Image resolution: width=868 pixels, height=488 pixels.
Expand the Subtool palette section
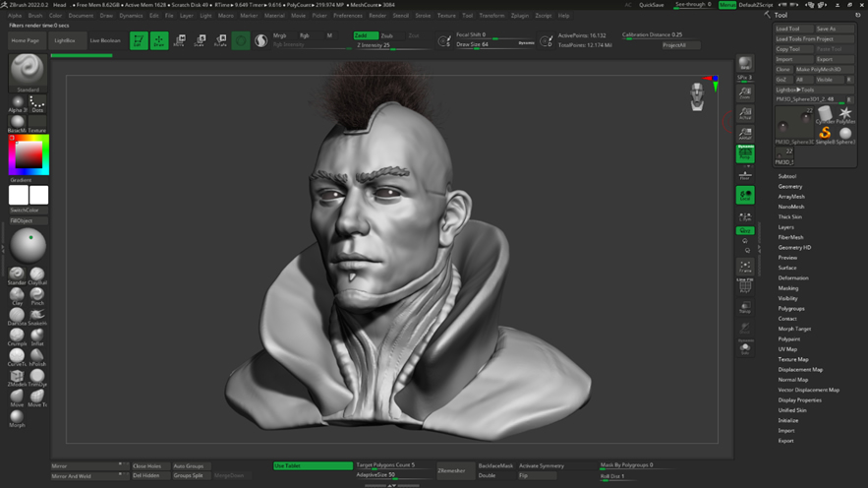click(x=786, y=176)
